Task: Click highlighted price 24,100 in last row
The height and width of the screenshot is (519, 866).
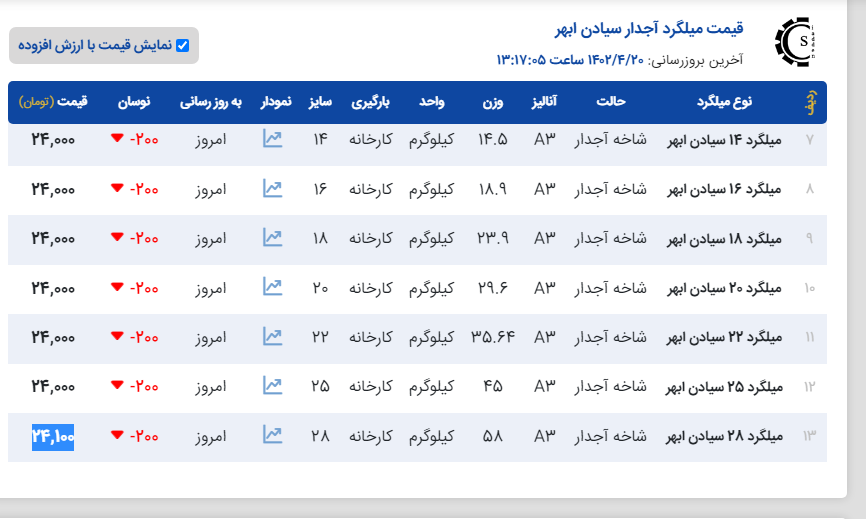Action: (53, 436)
